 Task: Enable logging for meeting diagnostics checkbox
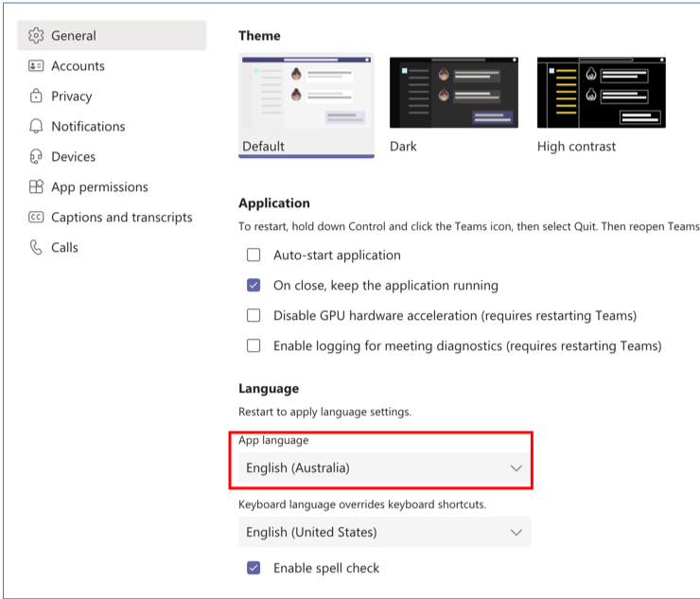254,346
